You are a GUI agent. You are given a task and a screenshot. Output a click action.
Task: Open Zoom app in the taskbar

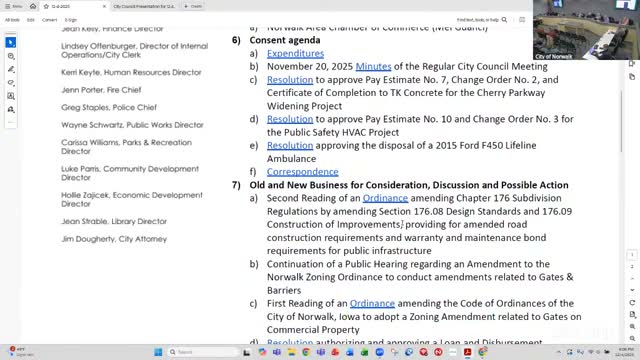click(x=380, y=352)
